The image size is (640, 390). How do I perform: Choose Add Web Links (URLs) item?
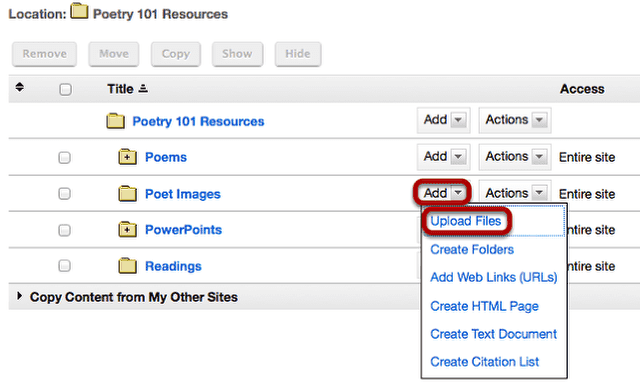click(493, 277)
